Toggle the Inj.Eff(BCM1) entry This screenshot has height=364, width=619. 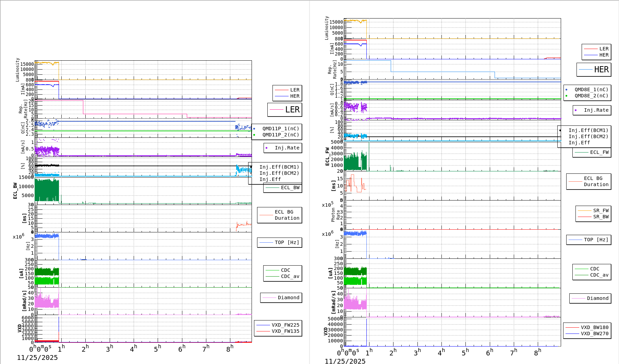click(279, 167)
